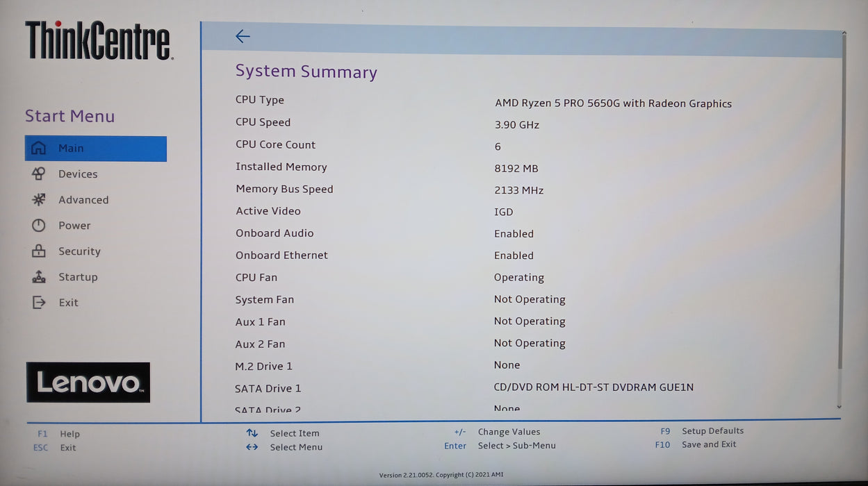Click F10 Save and Exit
Image resolution: width=868 pixels, height=486 pixels.
(x=696, y=444)
